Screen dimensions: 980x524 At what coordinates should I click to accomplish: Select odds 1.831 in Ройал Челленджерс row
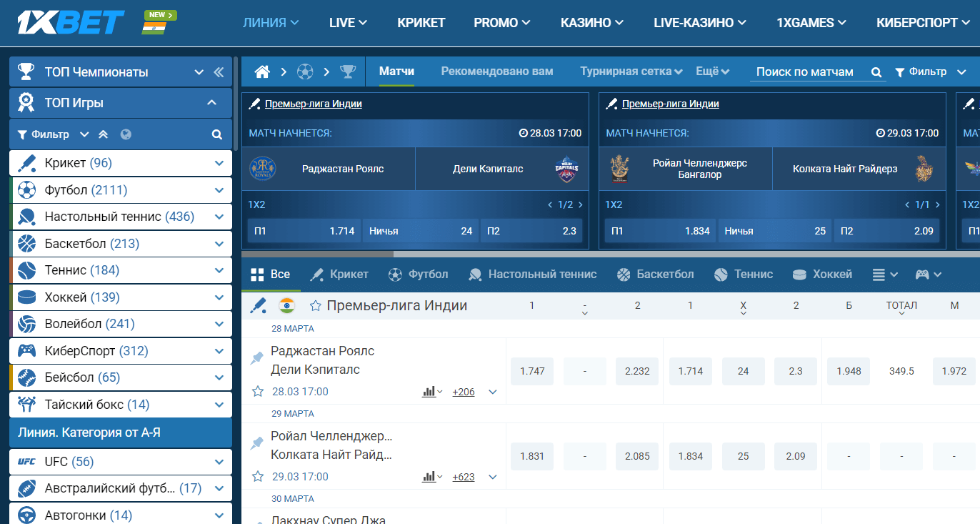coord(532,456)
